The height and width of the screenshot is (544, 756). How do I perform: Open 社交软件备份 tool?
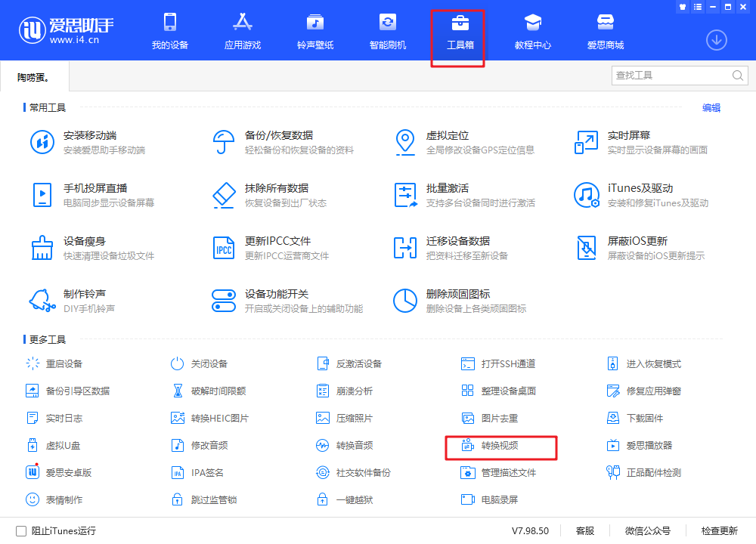coord(353,473)
